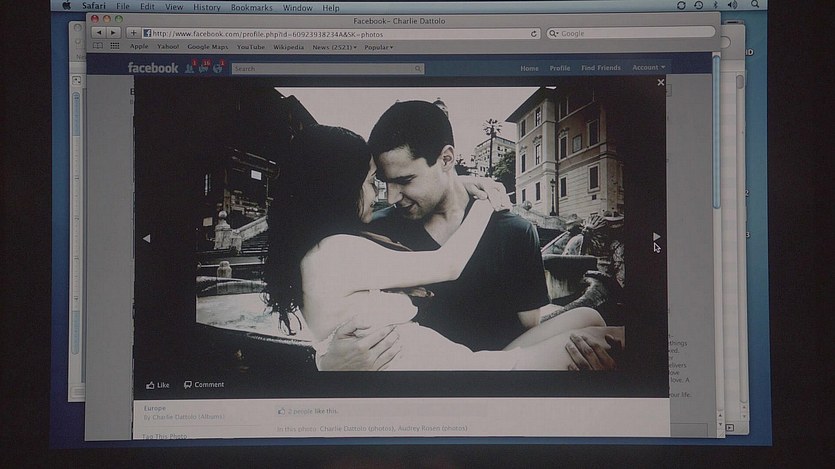Open the Edit menu

click(147, 7)
